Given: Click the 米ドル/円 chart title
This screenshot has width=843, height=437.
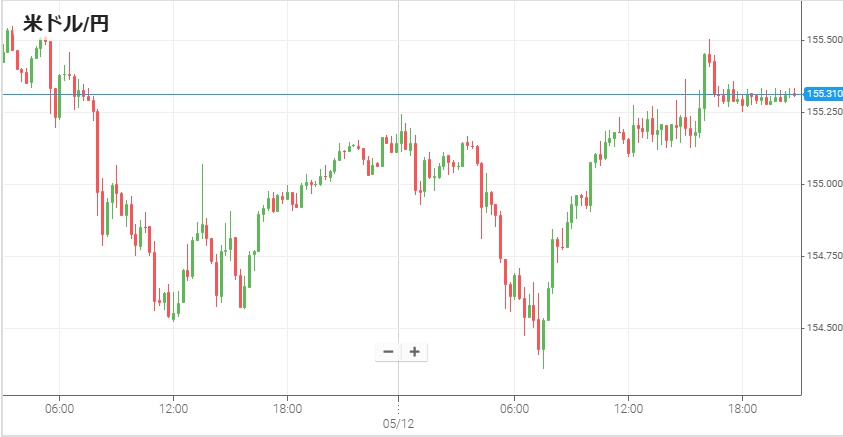Looking at the screenshot, I should pos(65,24).
